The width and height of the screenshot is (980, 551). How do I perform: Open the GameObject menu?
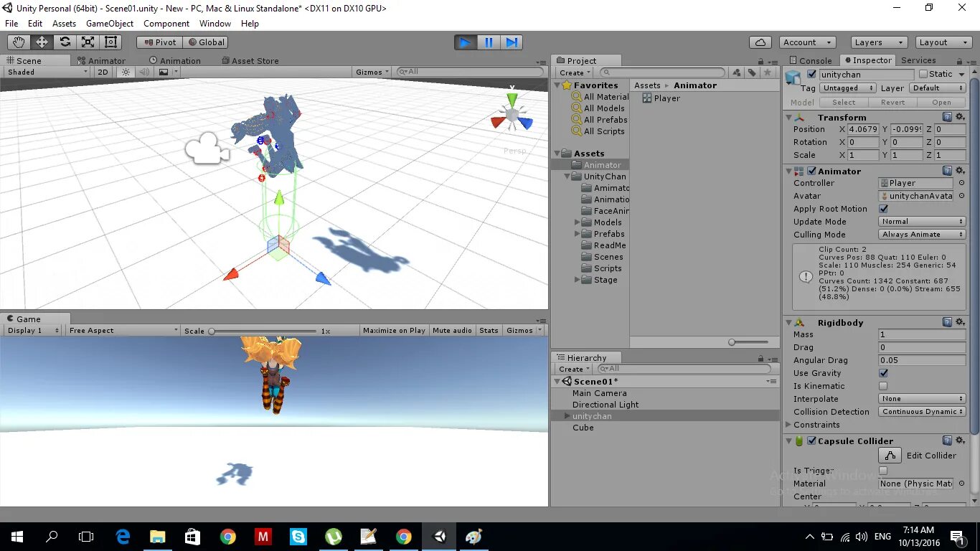[110, 24]
